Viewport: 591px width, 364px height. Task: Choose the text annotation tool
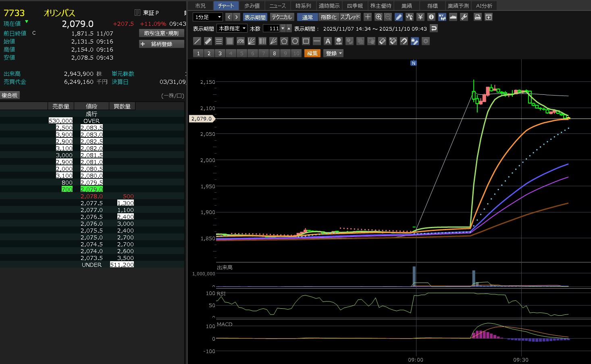[x=328, y=41]
